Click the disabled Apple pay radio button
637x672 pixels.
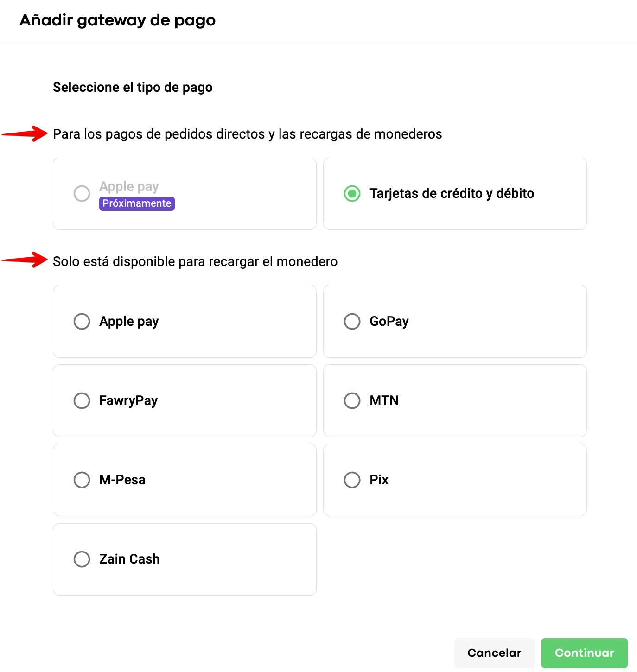82,193
